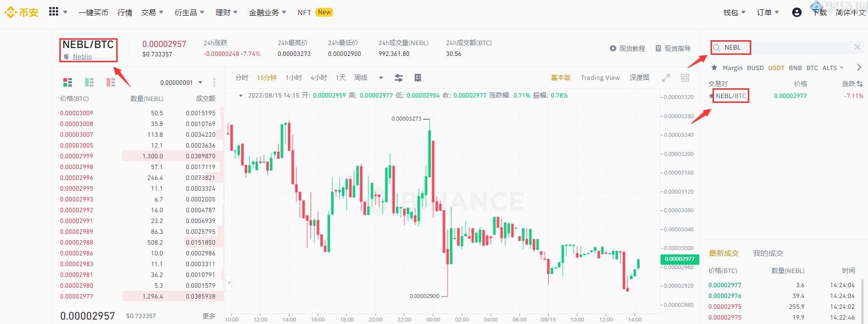
Task: Open the chart layout grid icon
Action: click(x=418, y=78)
